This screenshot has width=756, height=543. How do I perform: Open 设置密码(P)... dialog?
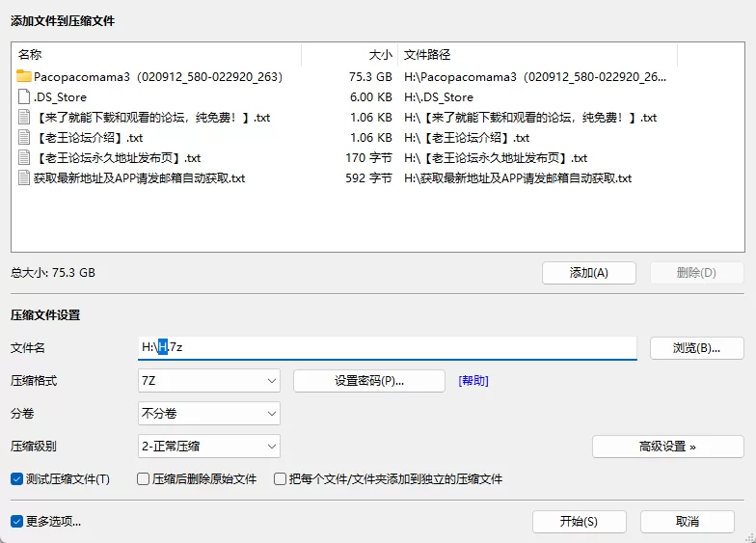tap(368, 381)
